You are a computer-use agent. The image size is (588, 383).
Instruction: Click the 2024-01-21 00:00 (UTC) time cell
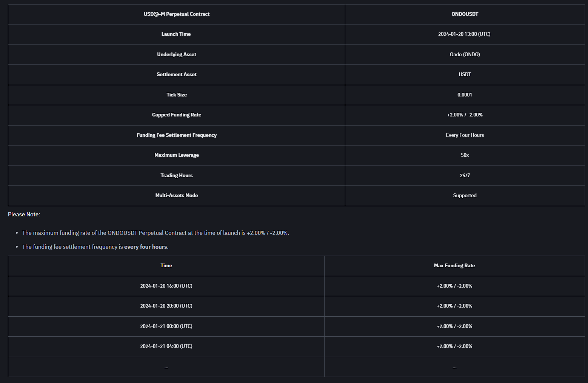click(x=166, y=326)
